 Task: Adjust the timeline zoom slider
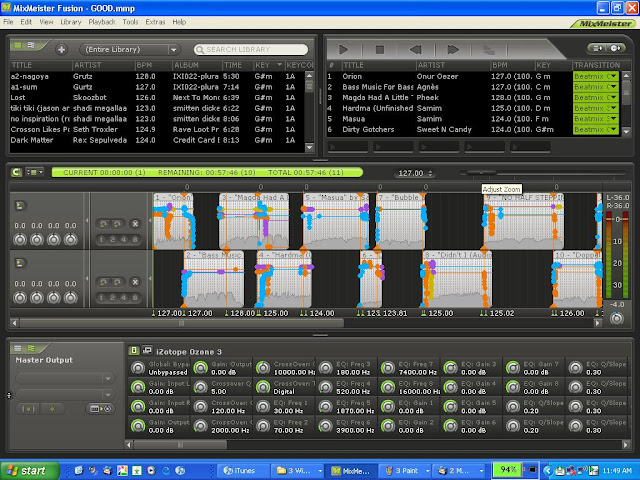482,173
